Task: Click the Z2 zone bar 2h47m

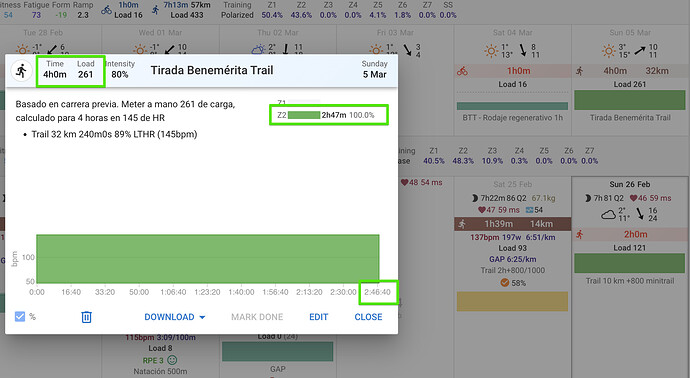Action: 304,115
